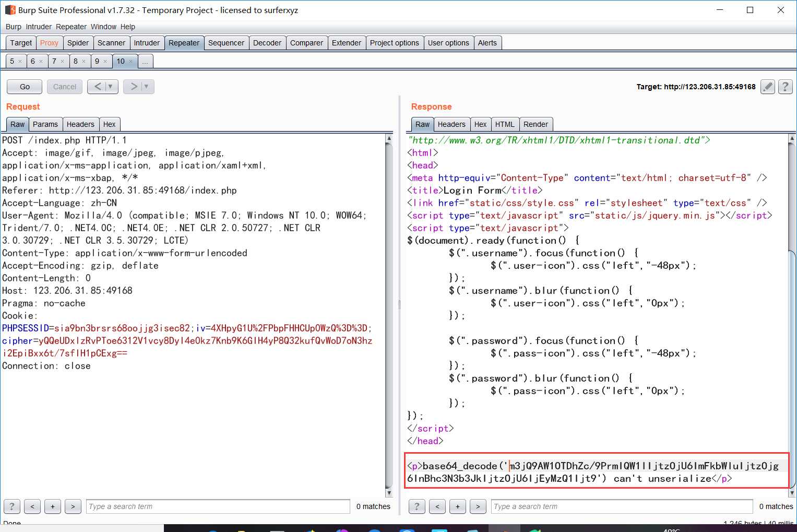Go to previous match in request search
The width and height of the screenshot is (797, 532).
[x=32, y=506]
